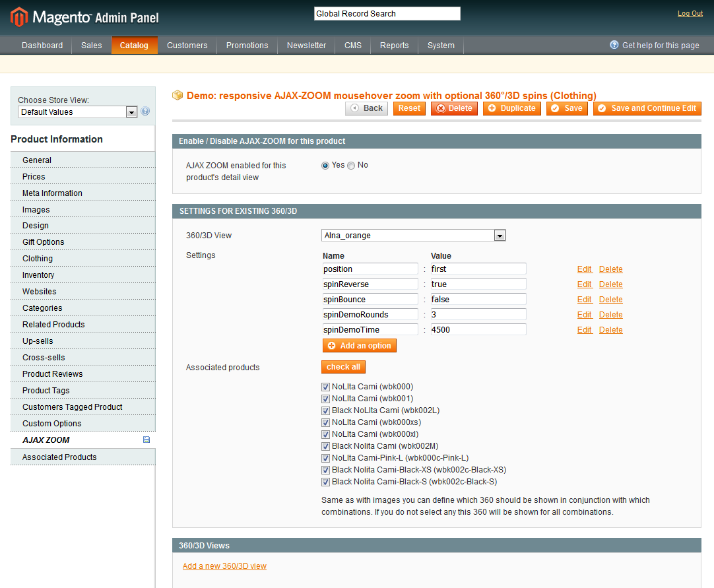This screenshot has height=588, width=714.
Task: Open the CMS menu
Action: pos(353,45)
